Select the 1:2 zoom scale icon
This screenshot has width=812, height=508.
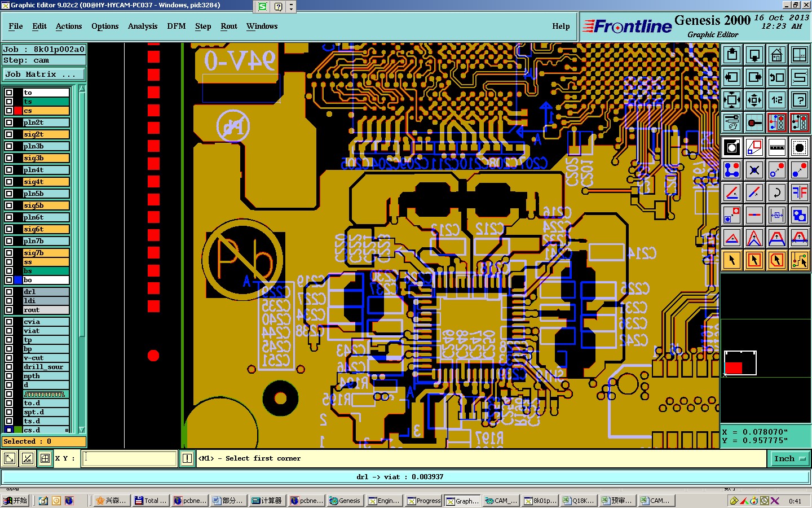pyautogui.click(x=777, y=100)
